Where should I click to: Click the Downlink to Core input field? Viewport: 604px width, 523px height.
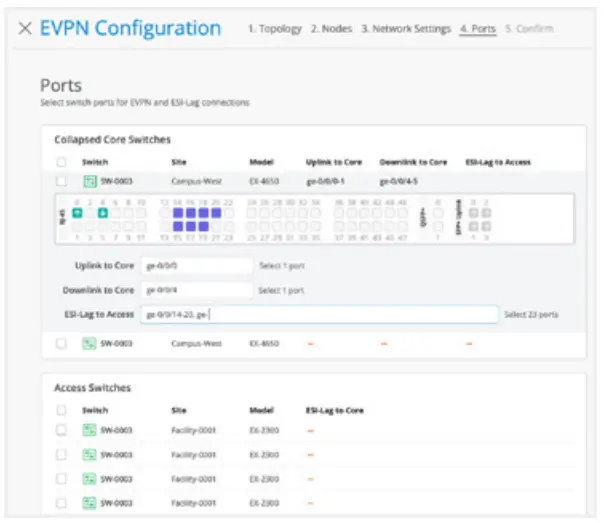(x=197, y=290)
